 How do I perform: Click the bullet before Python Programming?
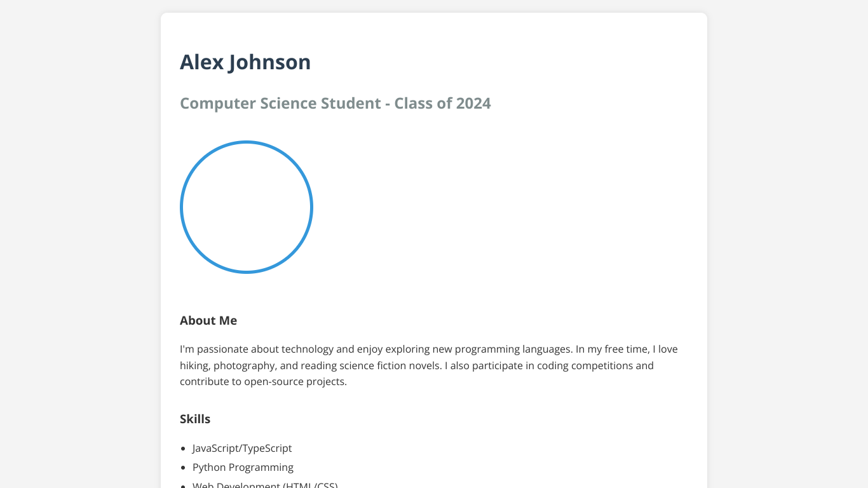pos(183,468)
